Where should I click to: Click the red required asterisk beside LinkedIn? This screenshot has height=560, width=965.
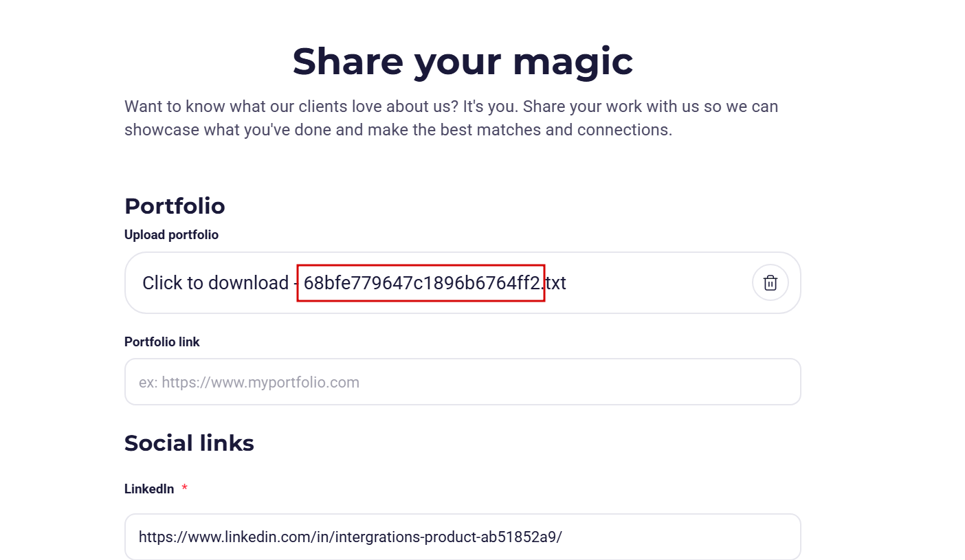(184, 488)
